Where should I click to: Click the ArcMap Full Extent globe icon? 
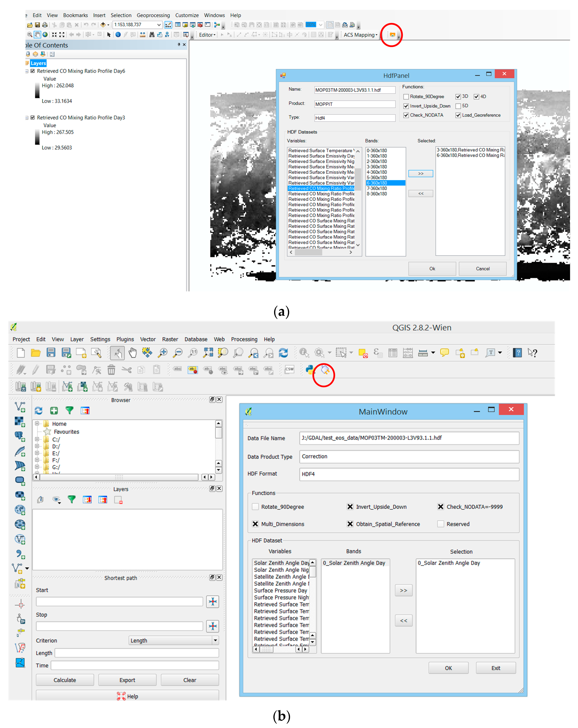[45, 34]
